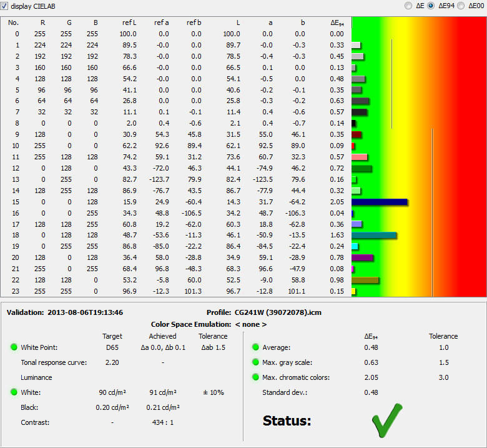Click the olive bar for row 22
487x448 pixels.
click(365, 280)
